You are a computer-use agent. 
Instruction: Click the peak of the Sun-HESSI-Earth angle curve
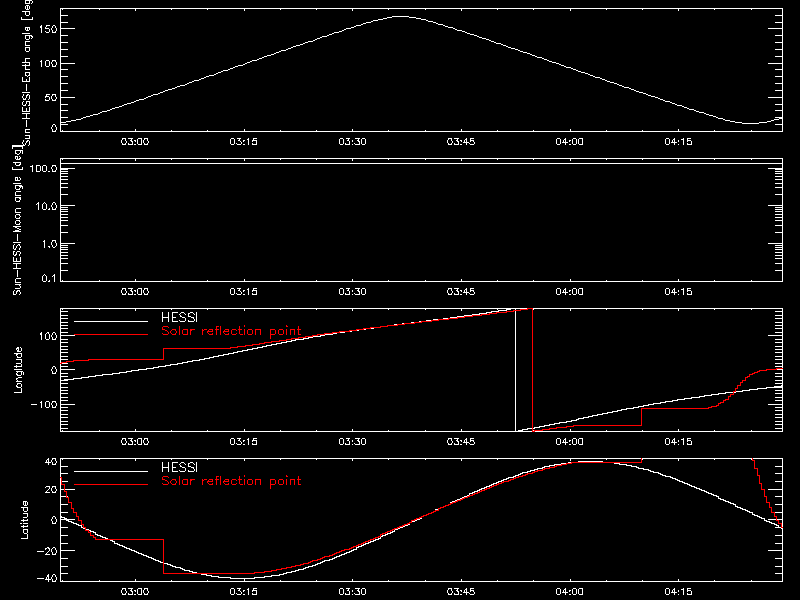point(401,17)
